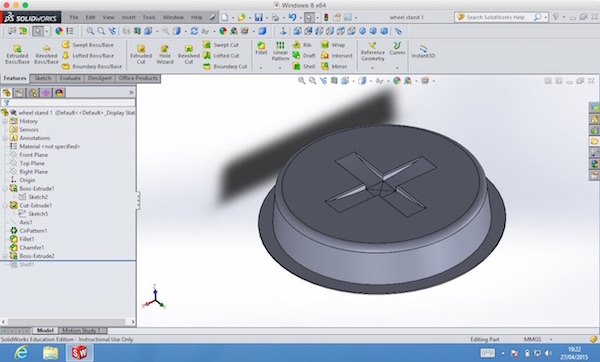The height and width of the screenshot is (362, 600).
Task: Toggle Instant3D mode
Action: [x=423, y=51]
